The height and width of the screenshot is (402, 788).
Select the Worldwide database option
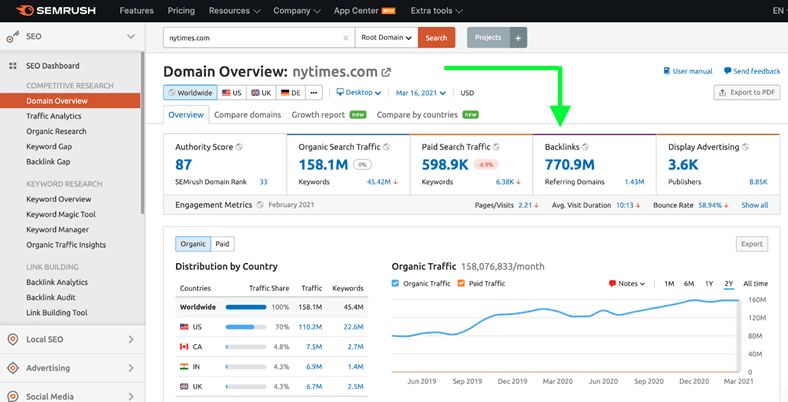coord(190,92)
